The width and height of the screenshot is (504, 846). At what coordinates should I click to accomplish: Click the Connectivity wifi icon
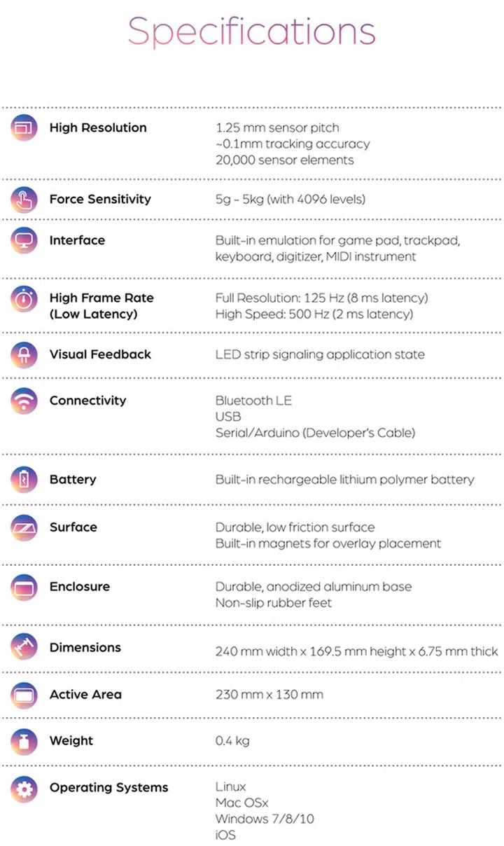click(24, 401)
